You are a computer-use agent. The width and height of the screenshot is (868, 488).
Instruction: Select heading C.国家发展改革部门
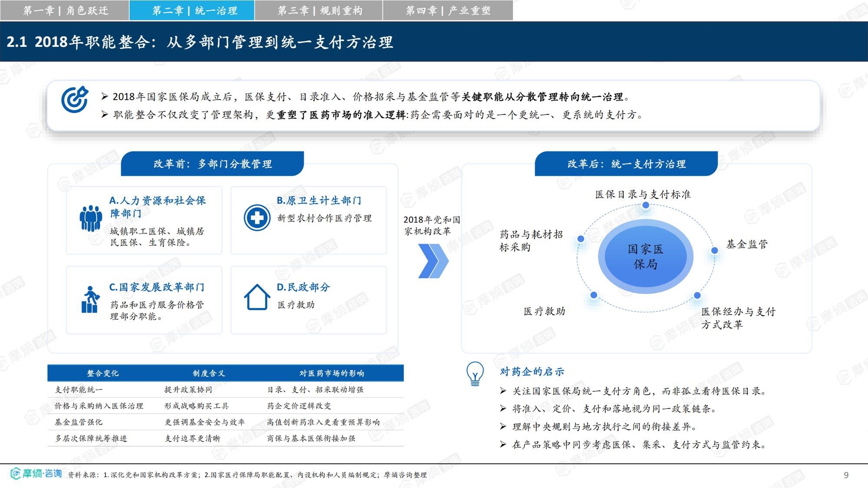click(157, 287)
